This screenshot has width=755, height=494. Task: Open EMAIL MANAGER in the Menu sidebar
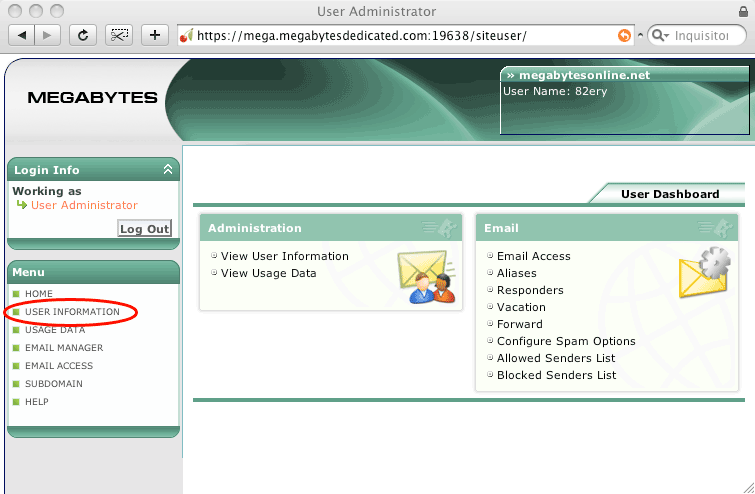tap(64, 348)
